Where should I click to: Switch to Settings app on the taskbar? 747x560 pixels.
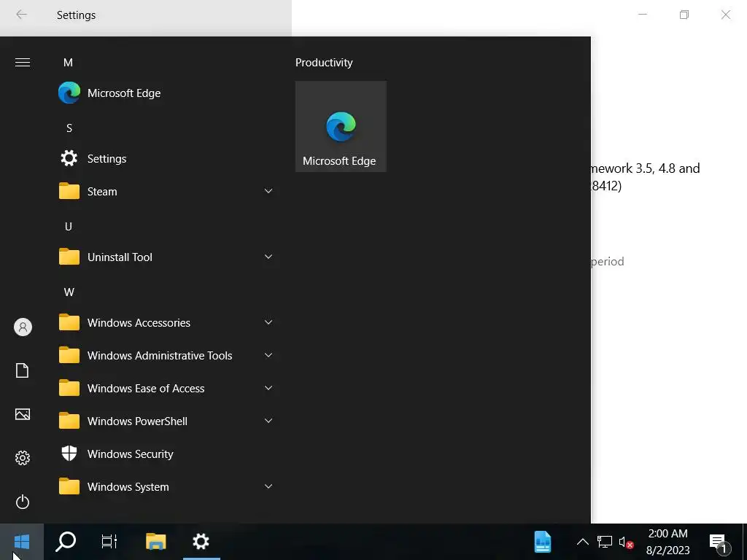[201, 542]
